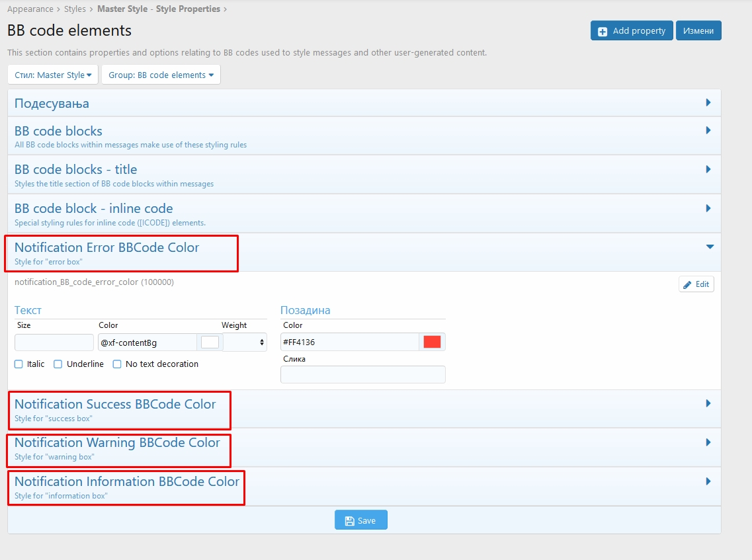This screenshot has width=752, height=560.
Task: Open the text Weight dropdown
Action: 245,342
